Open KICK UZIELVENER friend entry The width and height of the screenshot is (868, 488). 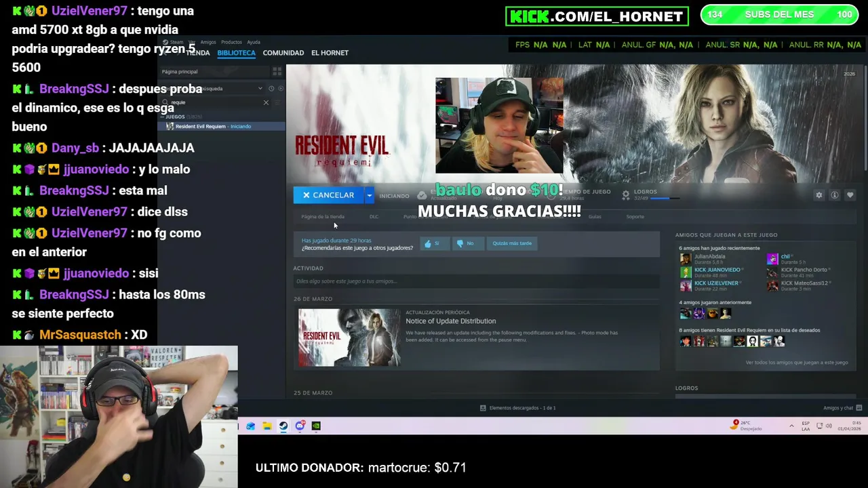click(711, 285)
